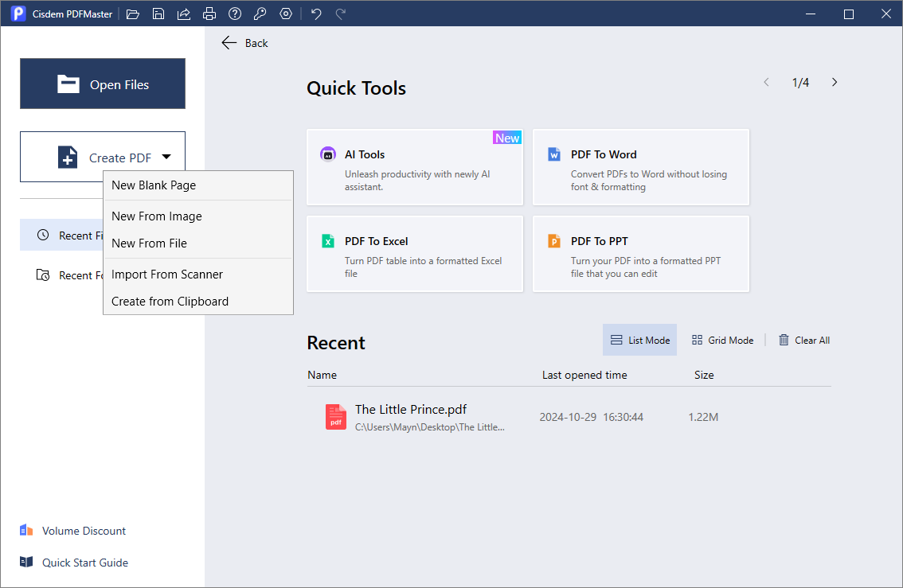Click the Last opened time column header

tap(584, 375)
